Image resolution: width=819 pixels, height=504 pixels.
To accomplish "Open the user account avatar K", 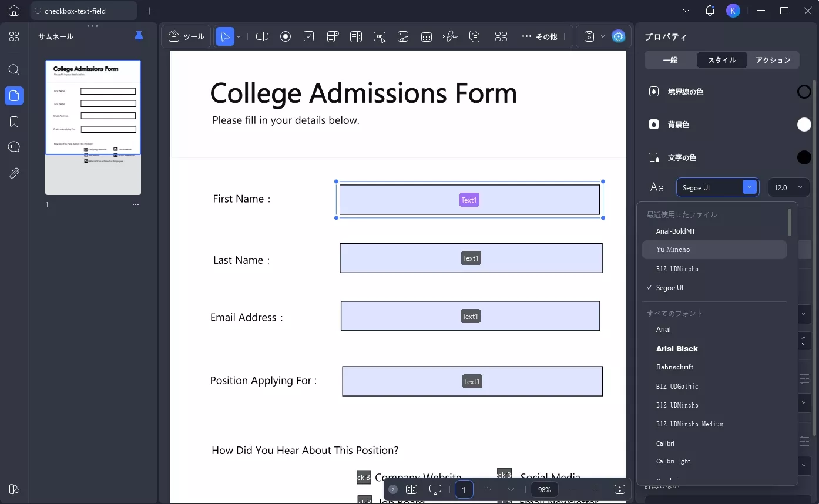I will click(733, 11).
